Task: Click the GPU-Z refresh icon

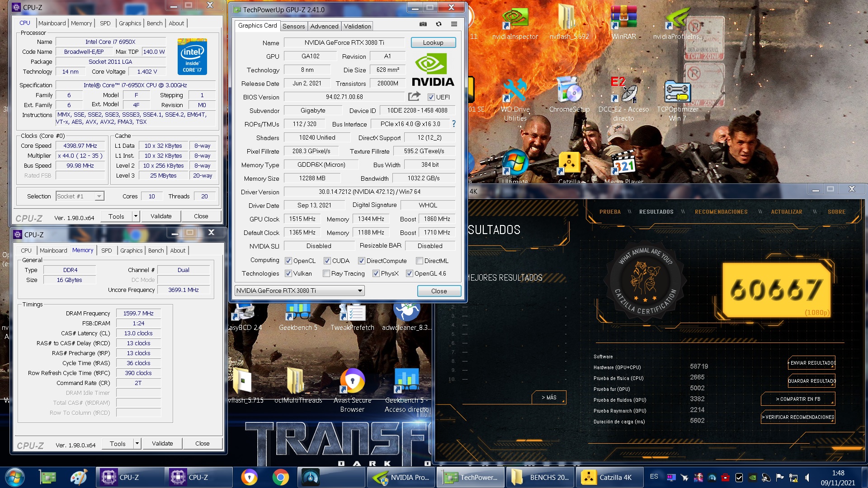Action: pos(439,24)
